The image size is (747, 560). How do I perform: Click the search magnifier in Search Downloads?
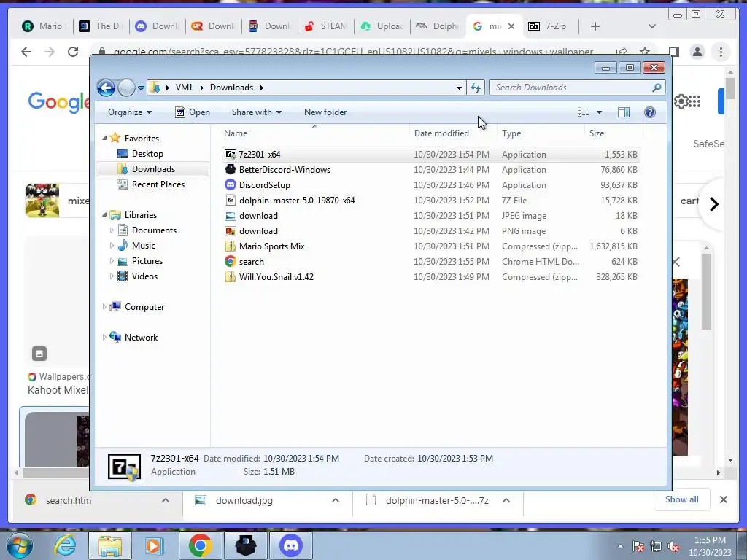click(657, 87)
